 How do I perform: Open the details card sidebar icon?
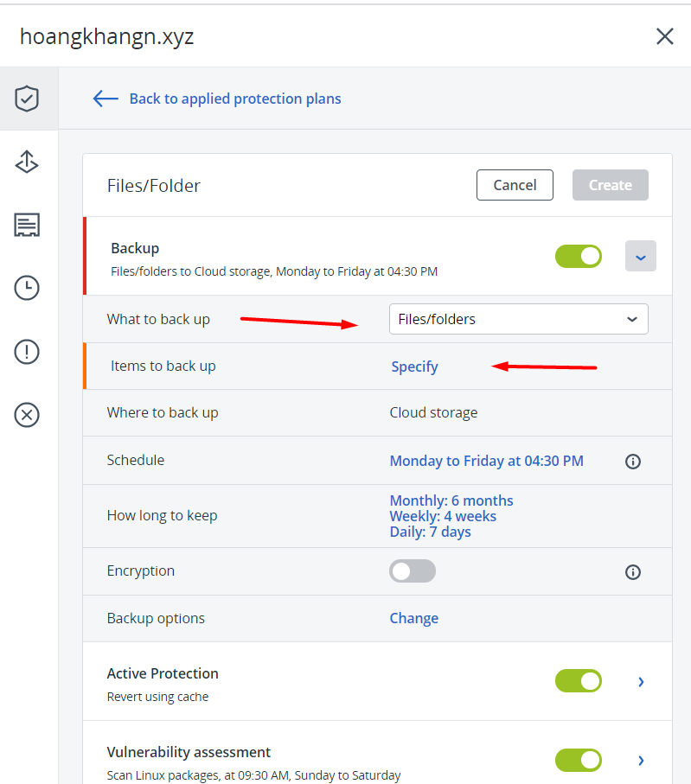(x=27, y=226)
